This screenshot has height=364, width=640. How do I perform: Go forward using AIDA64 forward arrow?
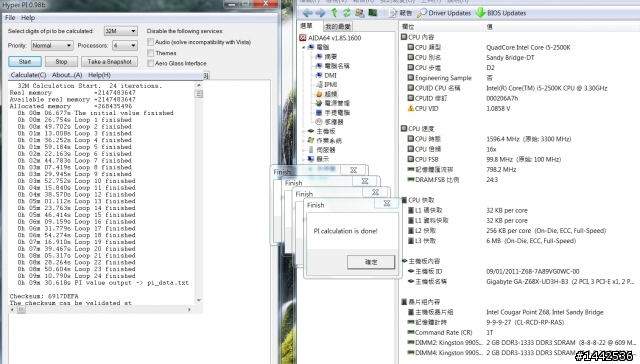point(320,13)
